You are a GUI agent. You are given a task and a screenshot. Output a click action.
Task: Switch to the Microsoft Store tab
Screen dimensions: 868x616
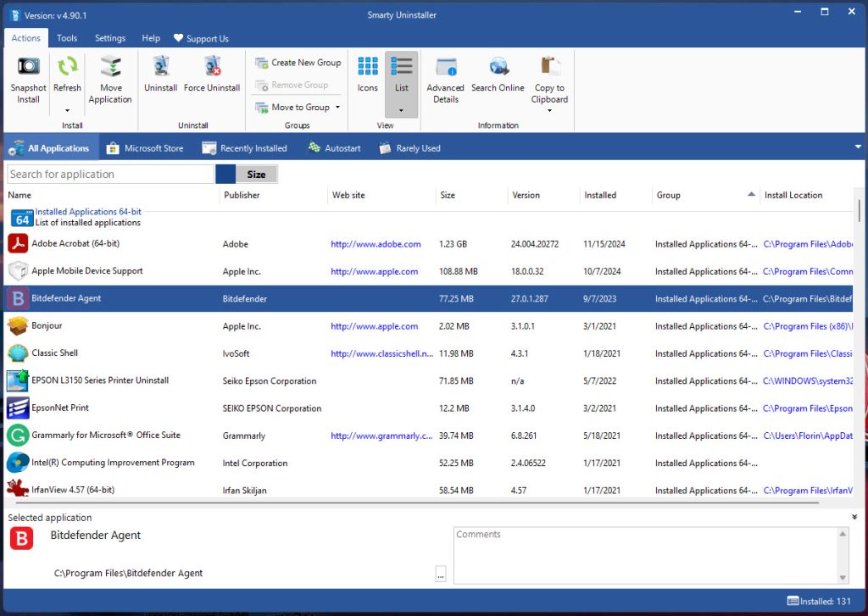[144, 147]
